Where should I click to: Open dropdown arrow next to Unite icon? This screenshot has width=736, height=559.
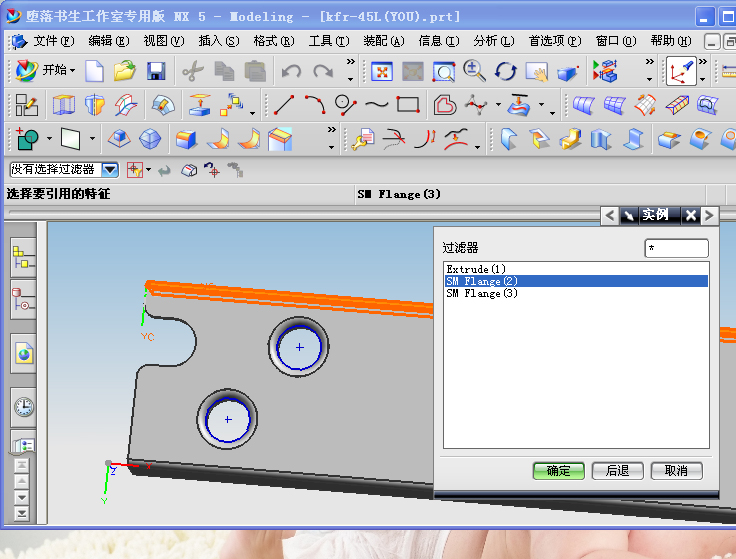(x=49, y=139)
